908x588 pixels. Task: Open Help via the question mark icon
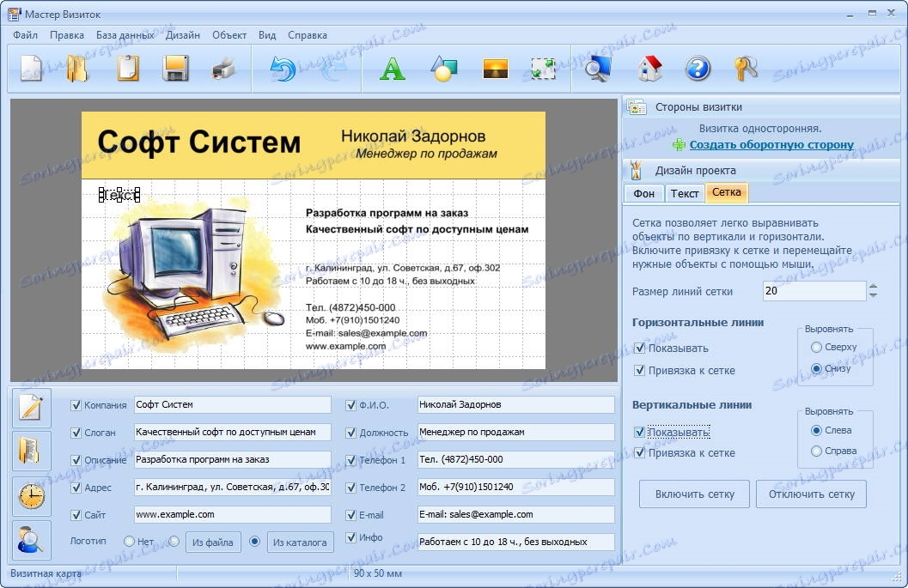click(x=697, y=69)
